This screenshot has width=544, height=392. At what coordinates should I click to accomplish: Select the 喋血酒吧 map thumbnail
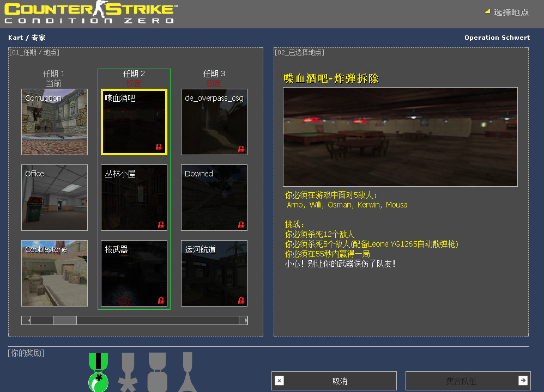coord(134,122)
